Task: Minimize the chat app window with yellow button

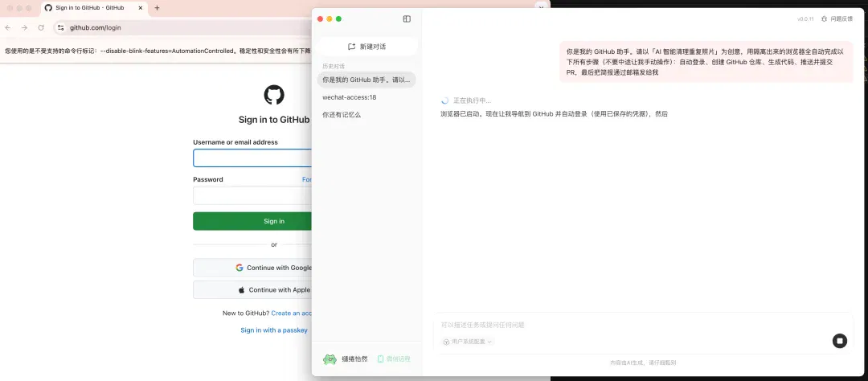Action: [330, 18]
